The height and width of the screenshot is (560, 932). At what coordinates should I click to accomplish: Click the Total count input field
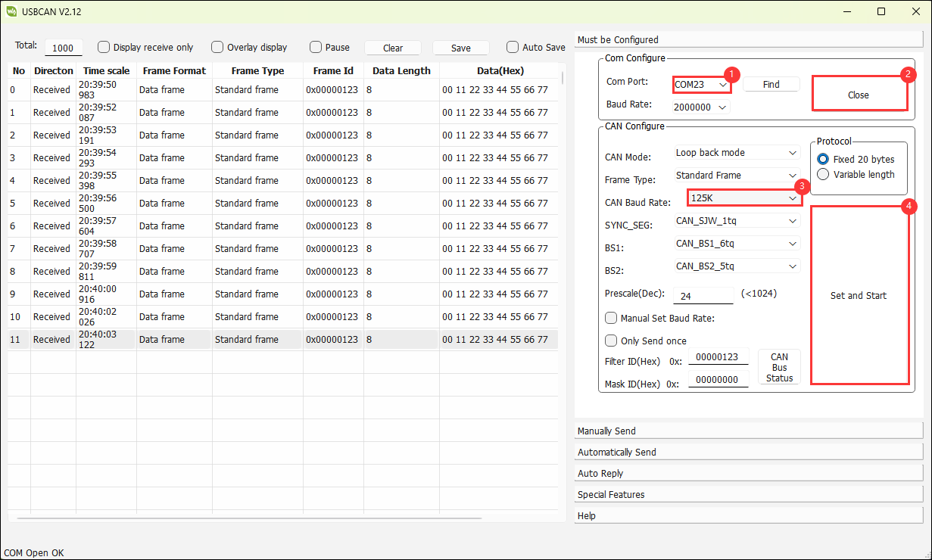64,48
